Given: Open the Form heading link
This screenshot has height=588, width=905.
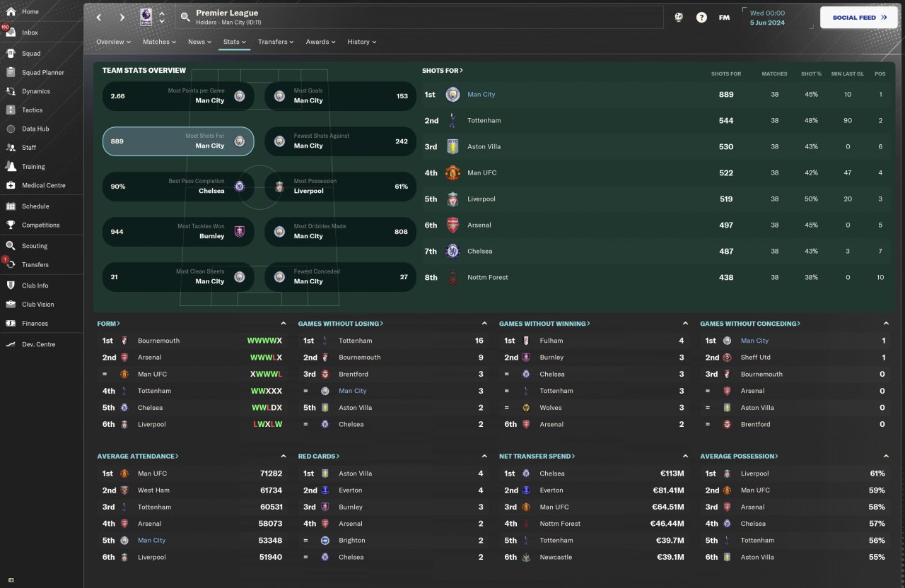Looking at the screenshot, I should [109, 324].
